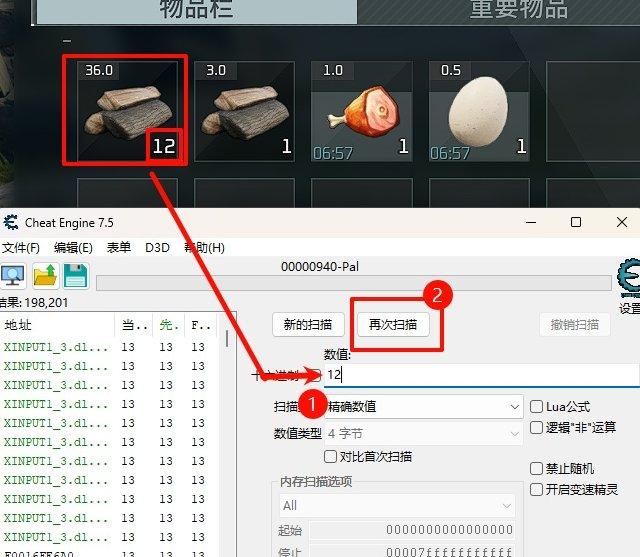Open the Cheat Engine settings logo
This screenshot has height=557, width=640.
click(x=629, y=277)
